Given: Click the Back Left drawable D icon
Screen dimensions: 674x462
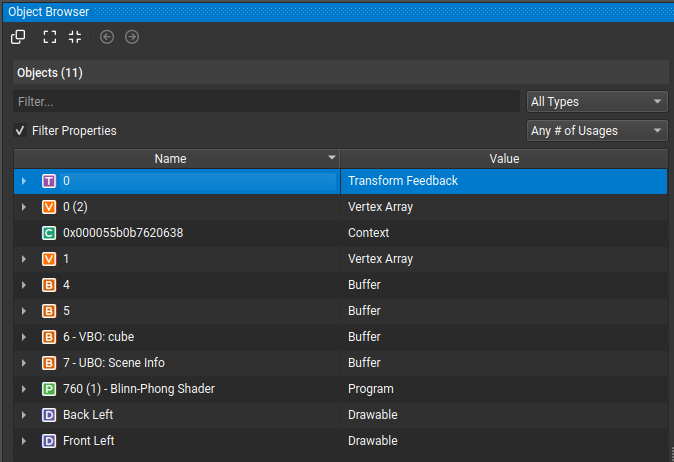Looking at the screenshot, I should [x=50, y=415].
